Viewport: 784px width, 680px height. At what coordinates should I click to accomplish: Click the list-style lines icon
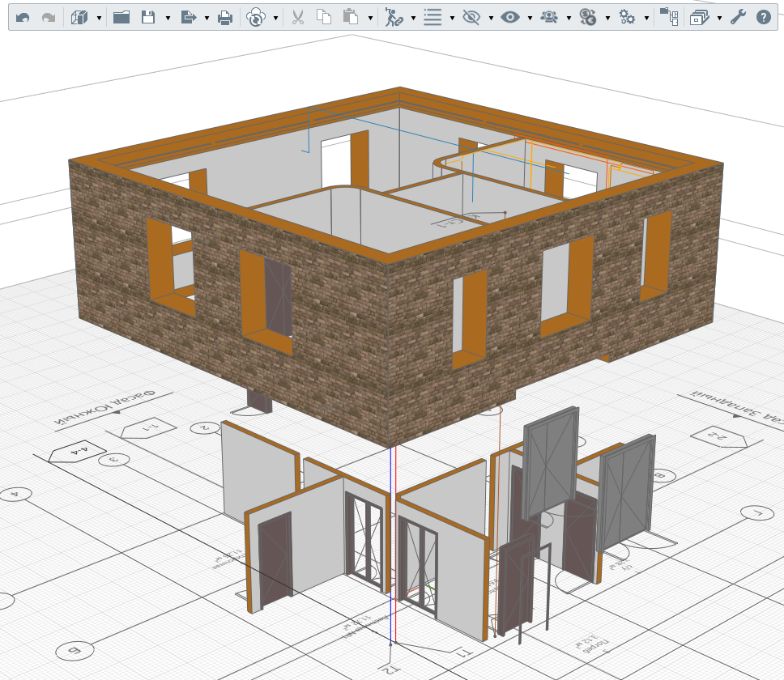coord(432,18)
